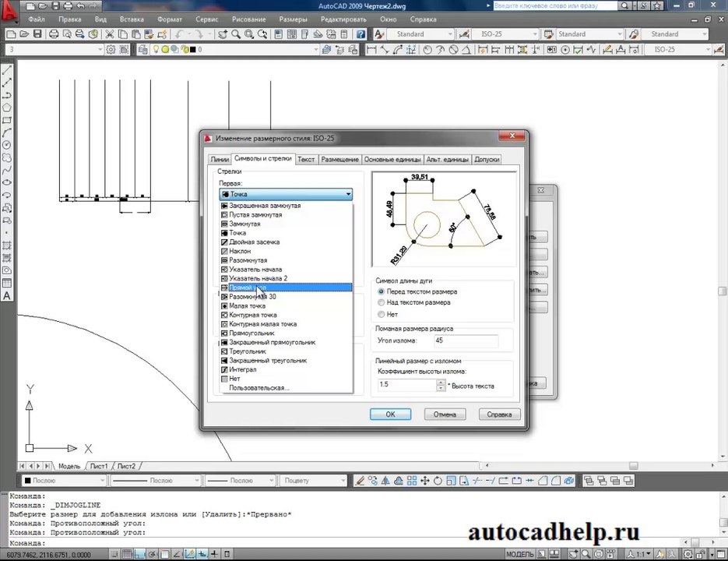Click the Copy icon in toolbar
Viewport: 728px width, 561px height.
click(x=122, y=34)
